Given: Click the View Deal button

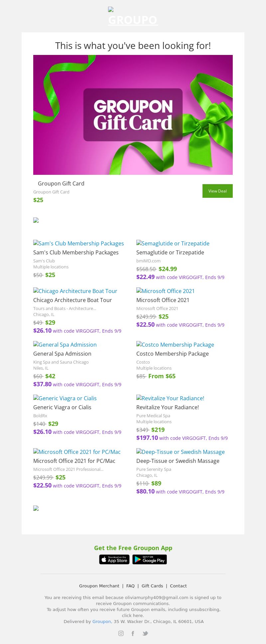Looking at the screenshot, I should click(217, 191).
